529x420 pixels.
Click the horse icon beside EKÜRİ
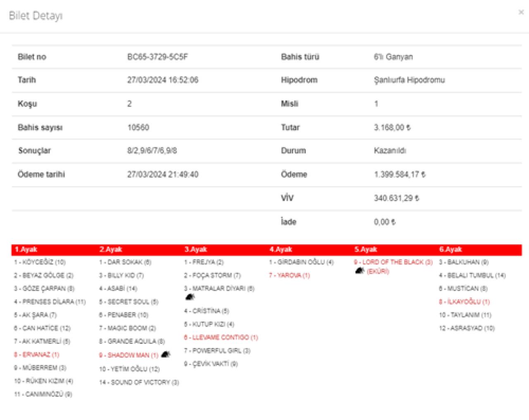click(x=360, y=271)
